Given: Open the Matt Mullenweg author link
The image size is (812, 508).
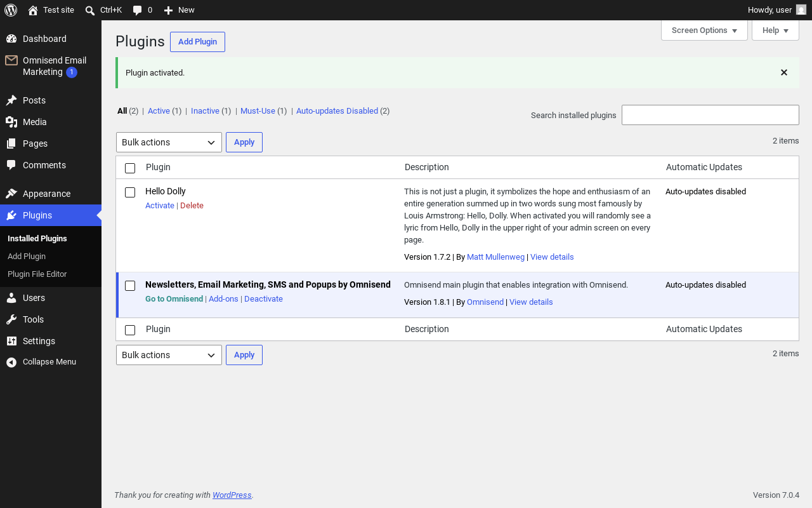Looking at the screenshot, I should pos(495,257).
